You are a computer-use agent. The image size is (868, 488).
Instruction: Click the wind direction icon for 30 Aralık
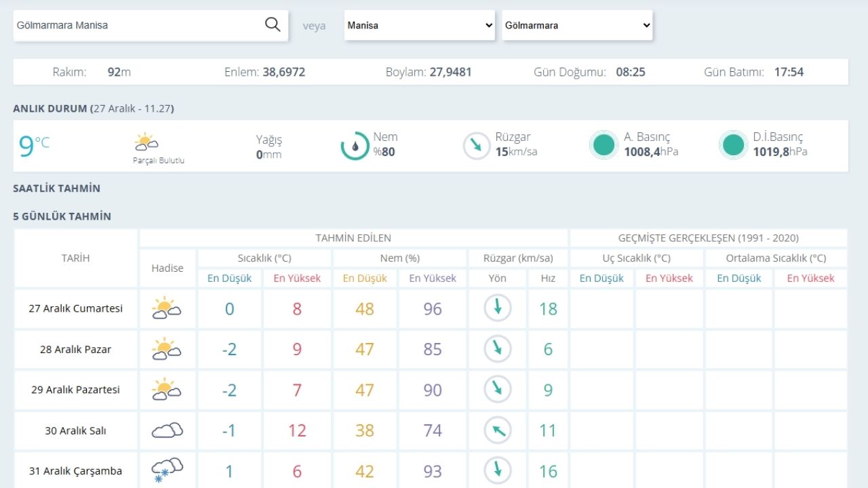pos(497,430)
